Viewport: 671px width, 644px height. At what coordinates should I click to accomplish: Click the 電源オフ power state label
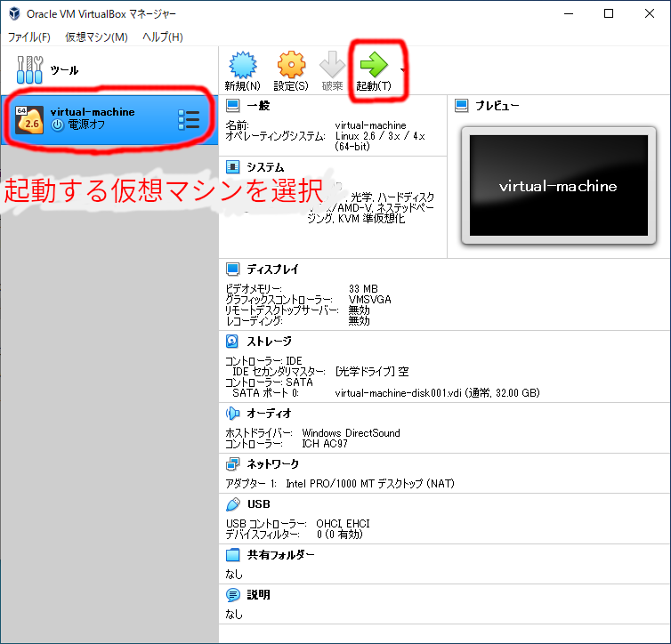[x=86, y=125]
